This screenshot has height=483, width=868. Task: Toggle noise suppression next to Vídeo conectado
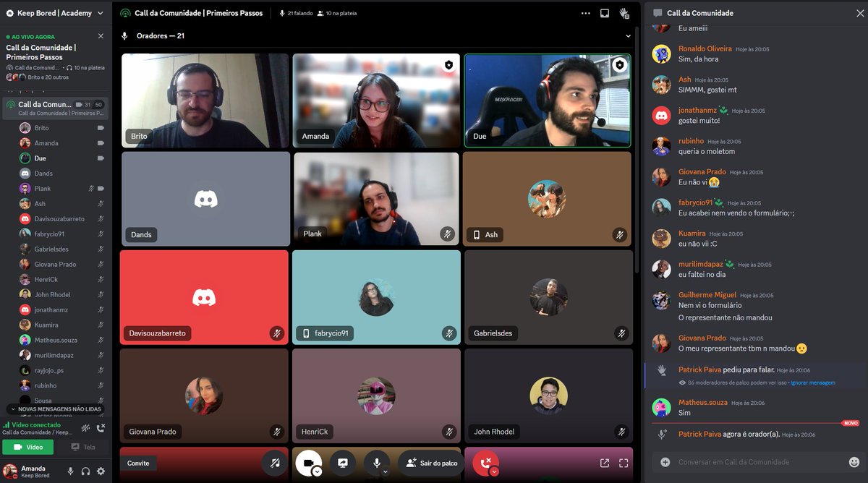(x=86, y=427)
